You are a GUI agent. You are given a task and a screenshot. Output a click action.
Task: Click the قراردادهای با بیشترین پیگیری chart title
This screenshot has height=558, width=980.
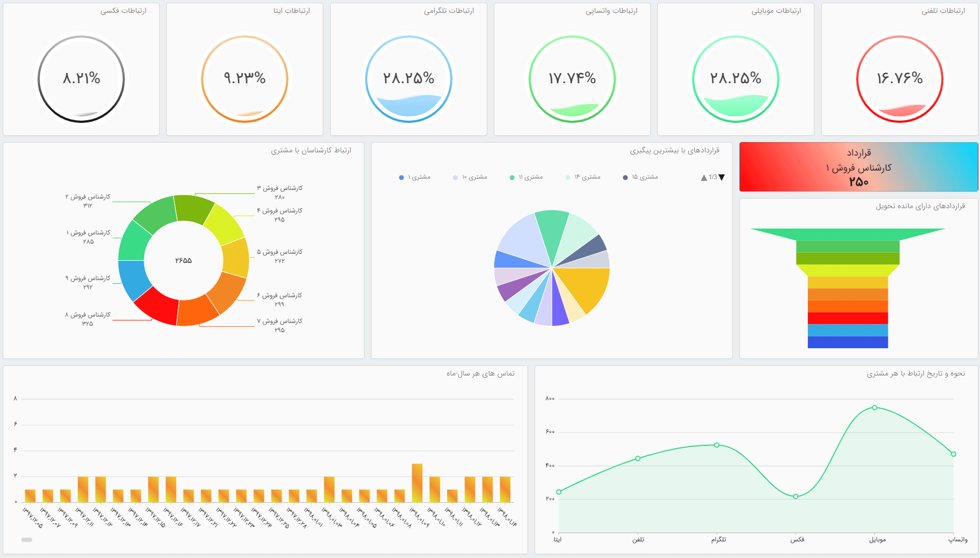coord(674,150)
